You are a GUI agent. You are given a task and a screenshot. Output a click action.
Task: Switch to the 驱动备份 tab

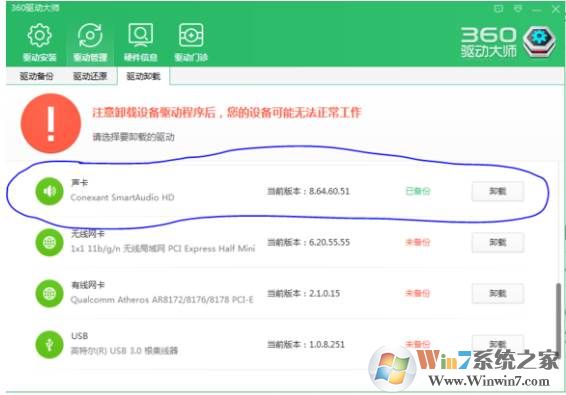(36, 76)
